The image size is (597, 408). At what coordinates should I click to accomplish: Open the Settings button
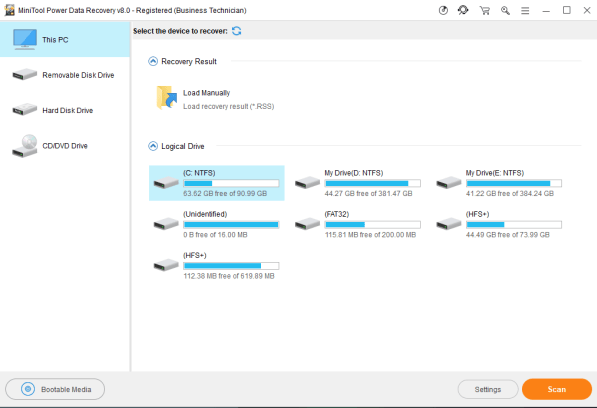coord(488,389)
